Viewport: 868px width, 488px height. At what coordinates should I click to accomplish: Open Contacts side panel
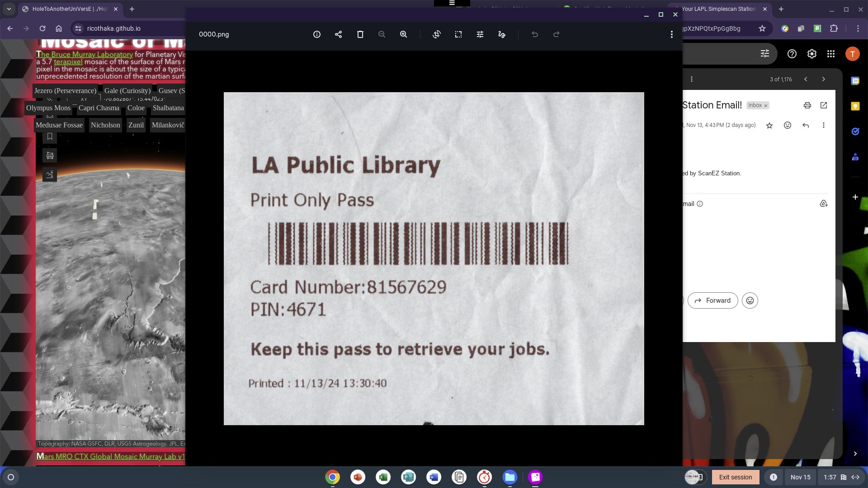pos(855,157)
